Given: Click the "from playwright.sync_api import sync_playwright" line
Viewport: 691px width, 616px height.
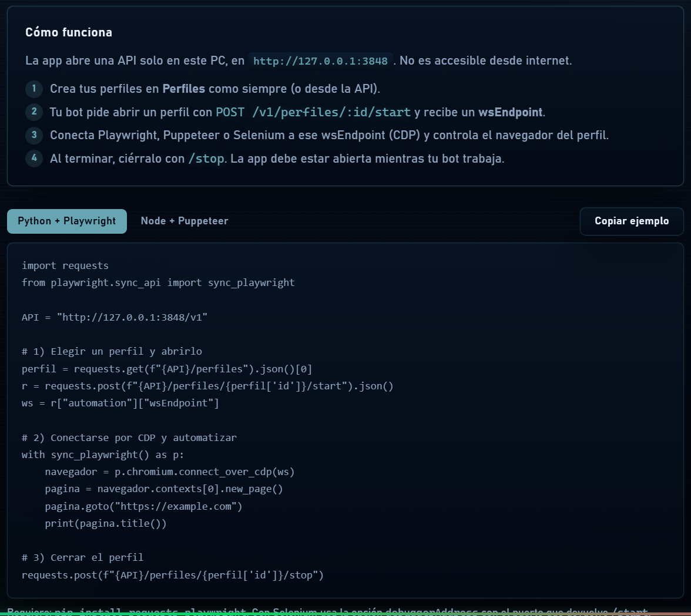Looking at the screenshot, I should pyautogui.click(x=158, y=282).
